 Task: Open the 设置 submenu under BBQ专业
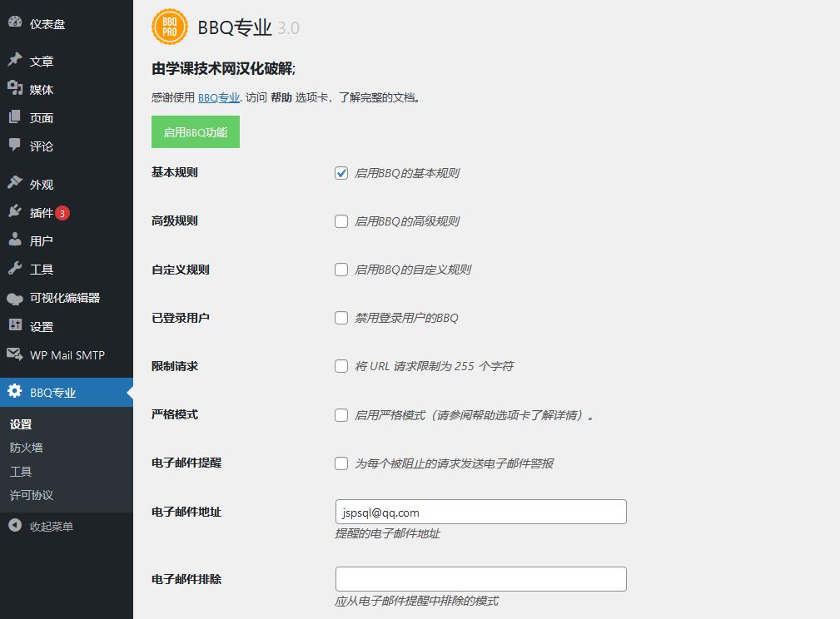click(21, 424)
